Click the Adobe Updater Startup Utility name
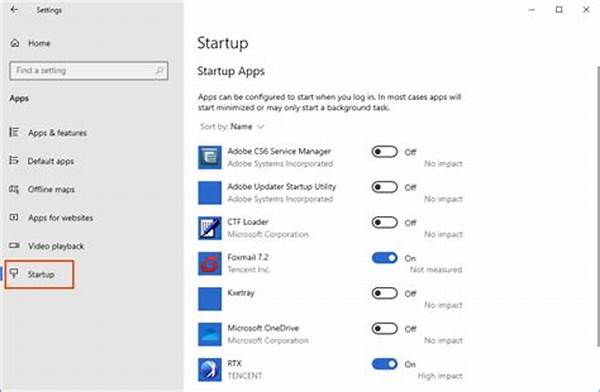The image size is (600, 392). point(282,186)
